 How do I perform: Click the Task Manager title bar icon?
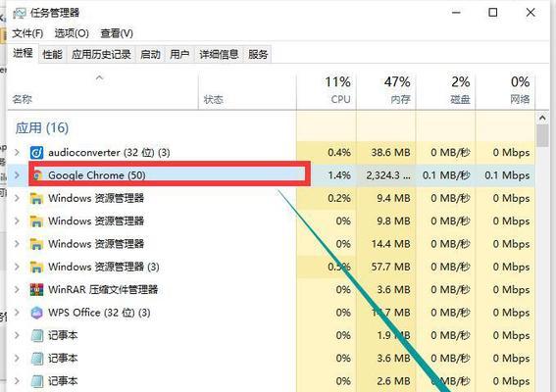click(20, 13)
